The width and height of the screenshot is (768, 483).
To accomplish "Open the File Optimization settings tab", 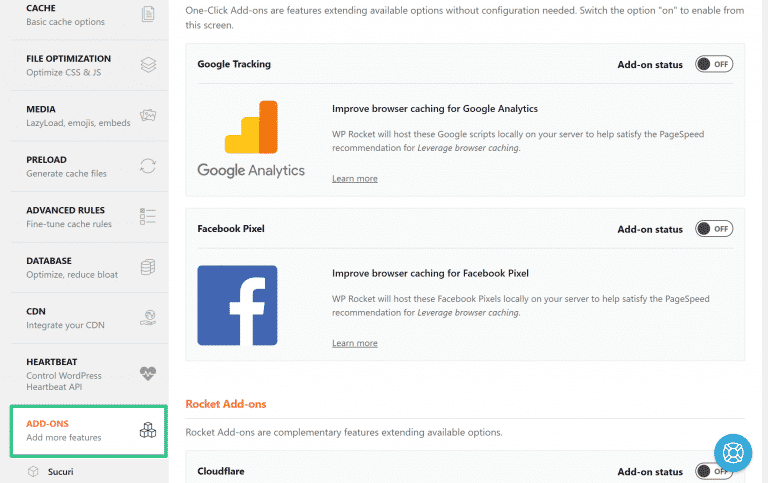I will coord(69,65).
